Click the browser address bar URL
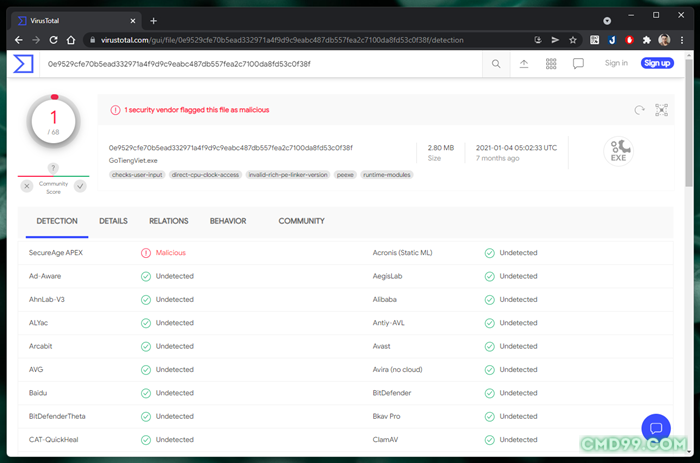The image size is (700, 463). coord(282,40)
